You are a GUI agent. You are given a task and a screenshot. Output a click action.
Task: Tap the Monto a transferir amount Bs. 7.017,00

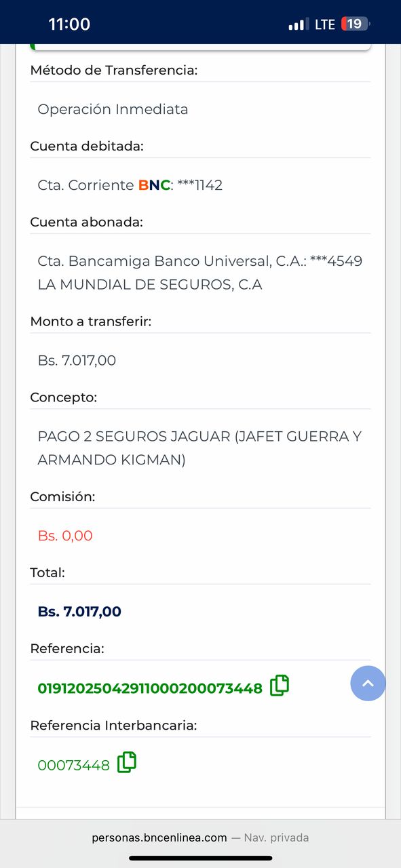tap(77, 361)
